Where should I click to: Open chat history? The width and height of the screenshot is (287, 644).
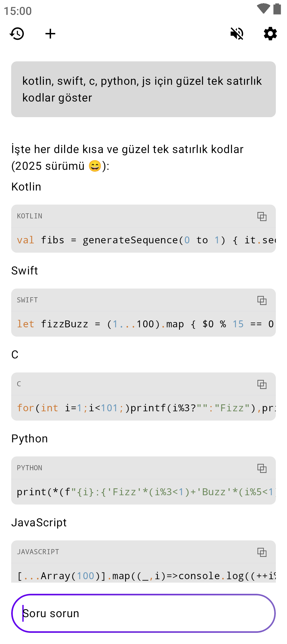[17, 34]
